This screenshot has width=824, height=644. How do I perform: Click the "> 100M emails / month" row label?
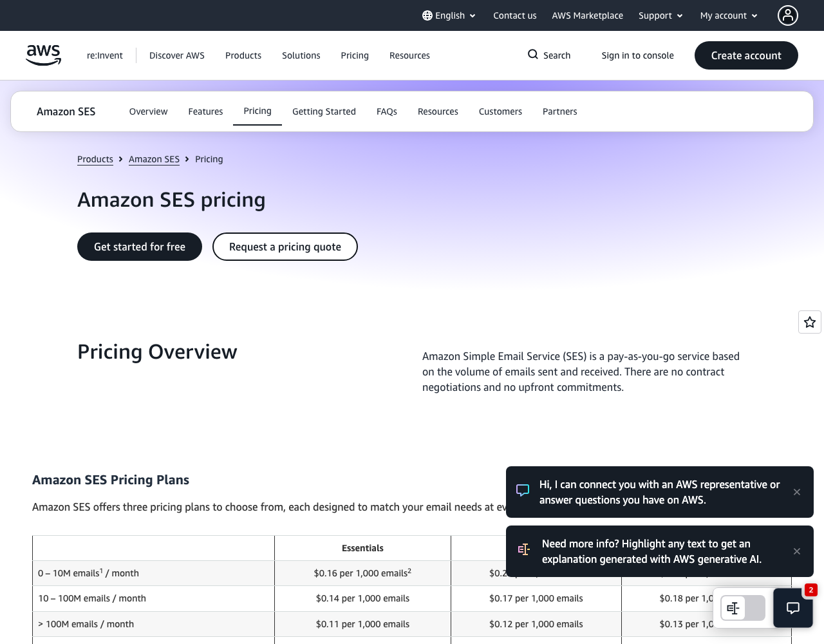coord(153,624)
